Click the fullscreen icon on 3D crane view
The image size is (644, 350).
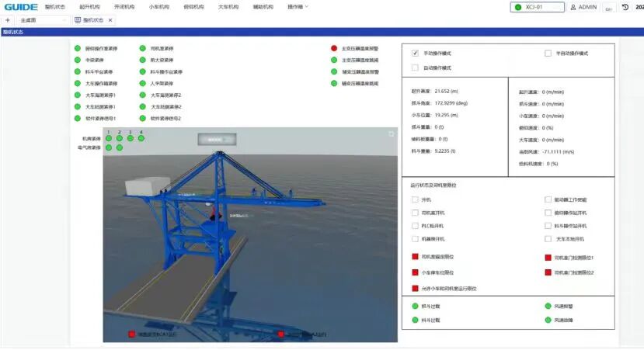click(391, 134)
